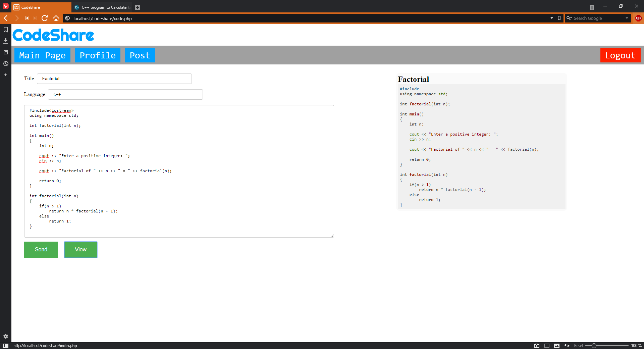
Task: Open the address bar typed-history dropdown
Action: pos(552,18)
